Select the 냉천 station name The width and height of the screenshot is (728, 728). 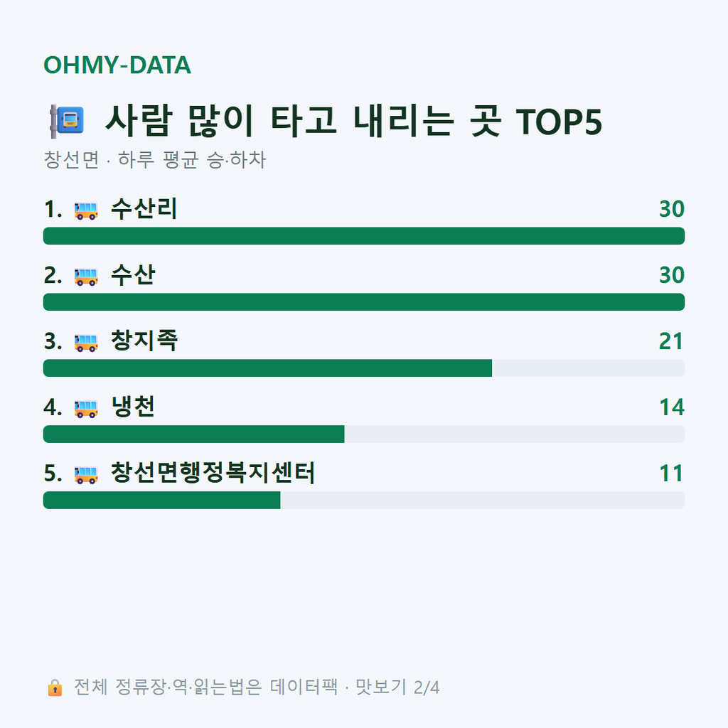pos(133,407)
